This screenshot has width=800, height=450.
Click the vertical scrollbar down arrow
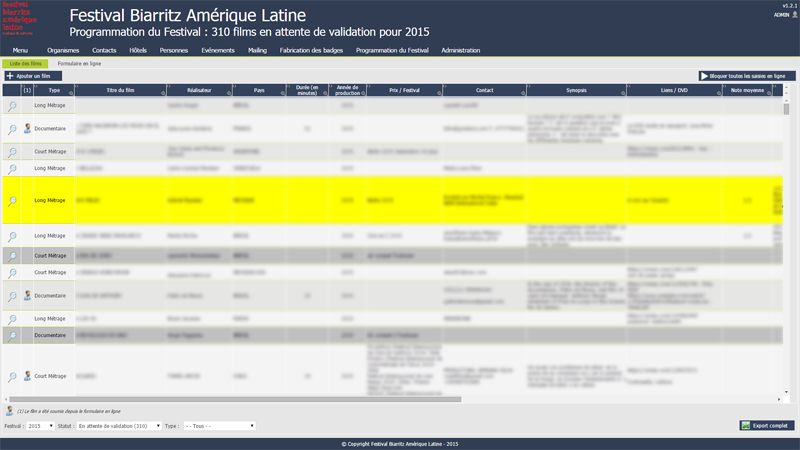point(786,392)
